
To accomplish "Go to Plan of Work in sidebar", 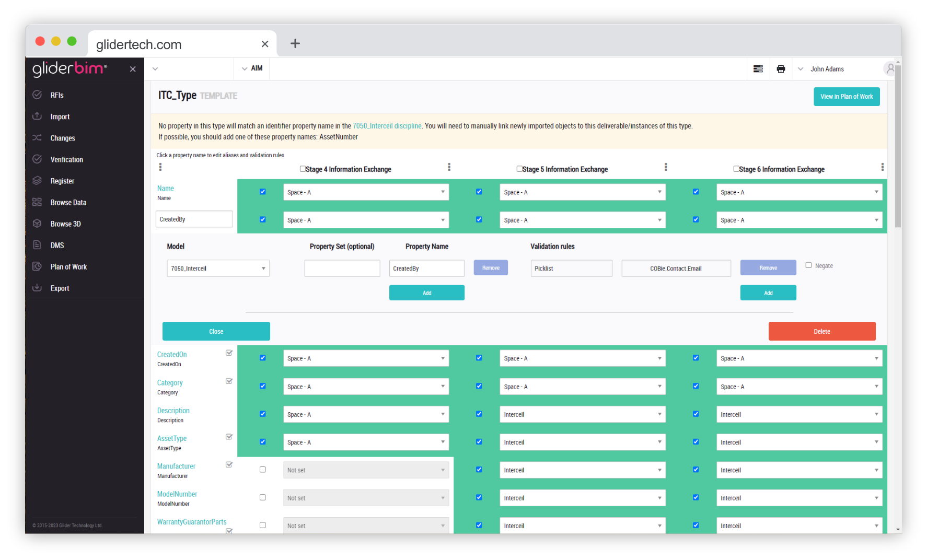I will coord(68,267).
